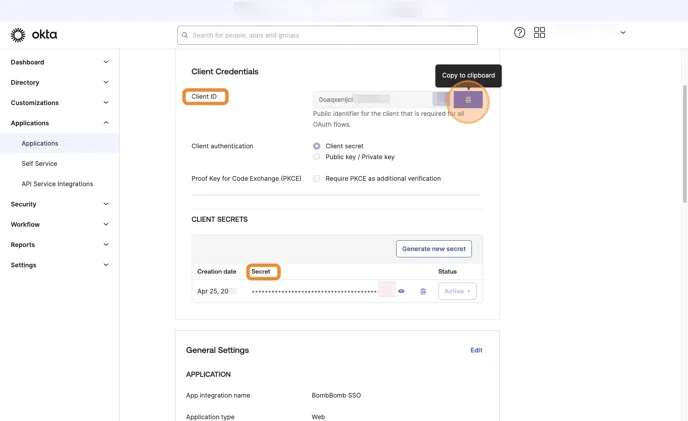
Task: Check Require PKCE as additional verification
Action: 316,178
